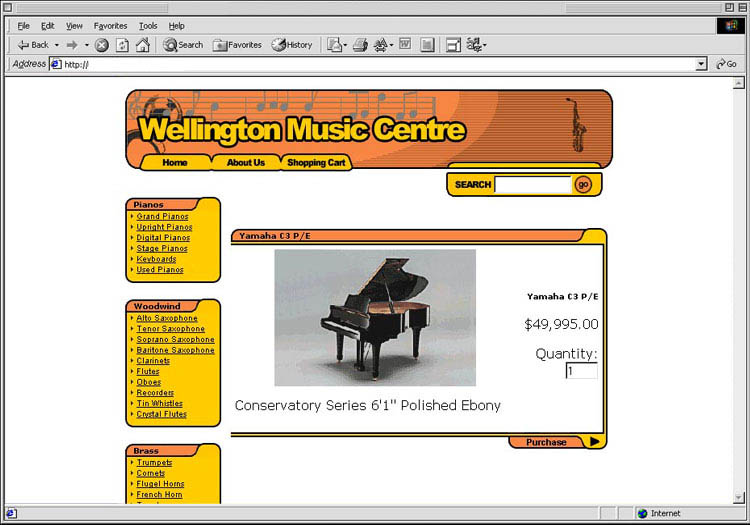Expand the Address bar dropdown
This screenshot has height=525, width=750.
click(701, 64)
